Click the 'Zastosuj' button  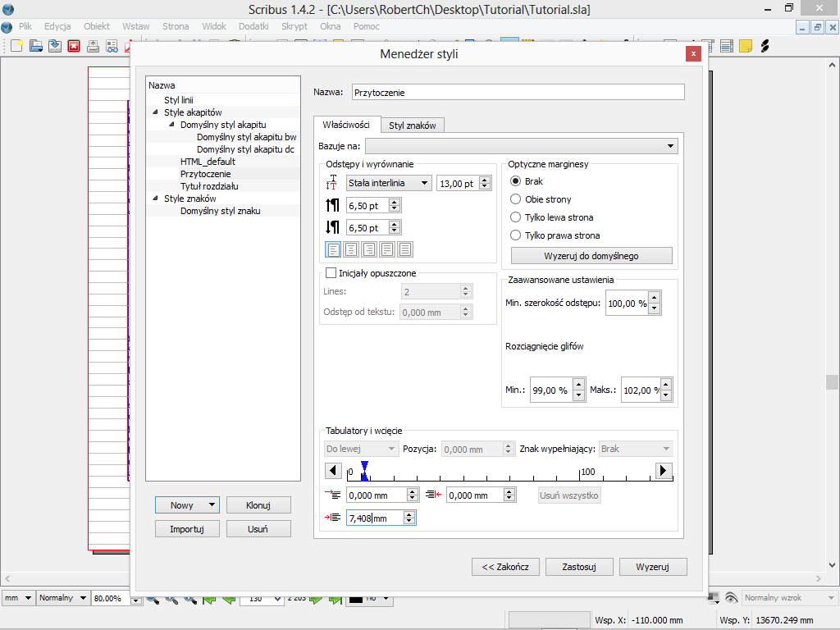577,567
